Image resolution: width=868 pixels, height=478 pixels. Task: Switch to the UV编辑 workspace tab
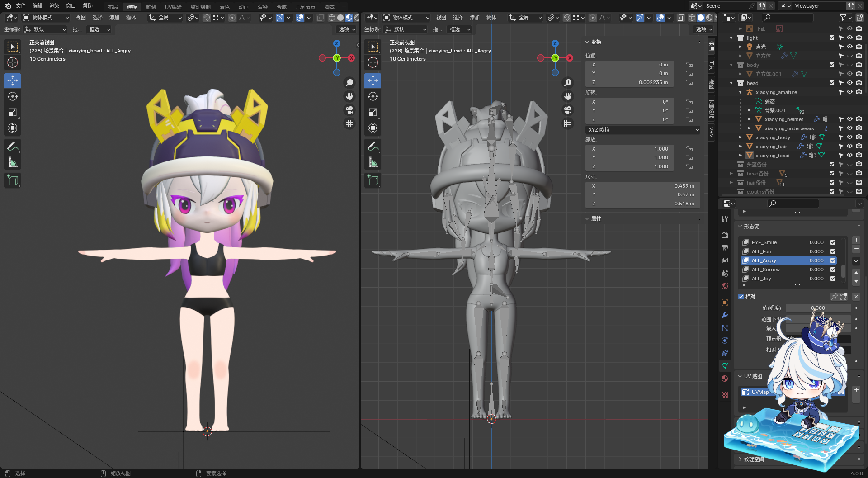pyautogui.click(x=173, y=7)
